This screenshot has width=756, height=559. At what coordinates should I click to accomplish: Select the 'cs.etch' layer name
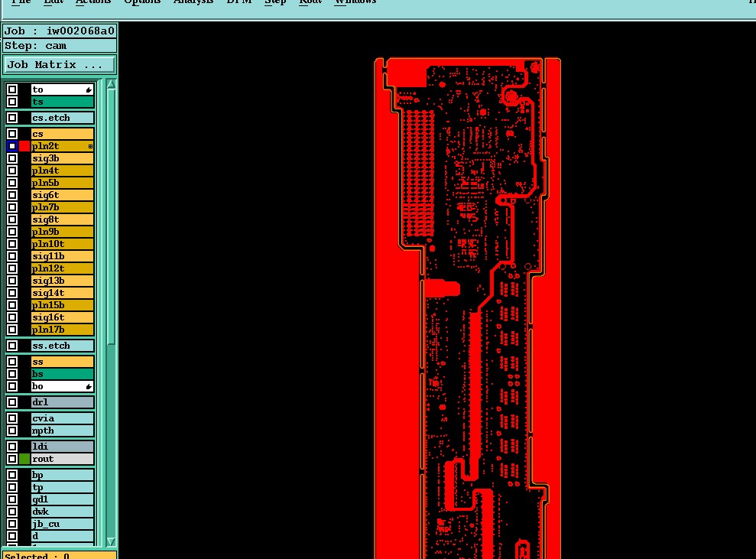tap(62, 118)
